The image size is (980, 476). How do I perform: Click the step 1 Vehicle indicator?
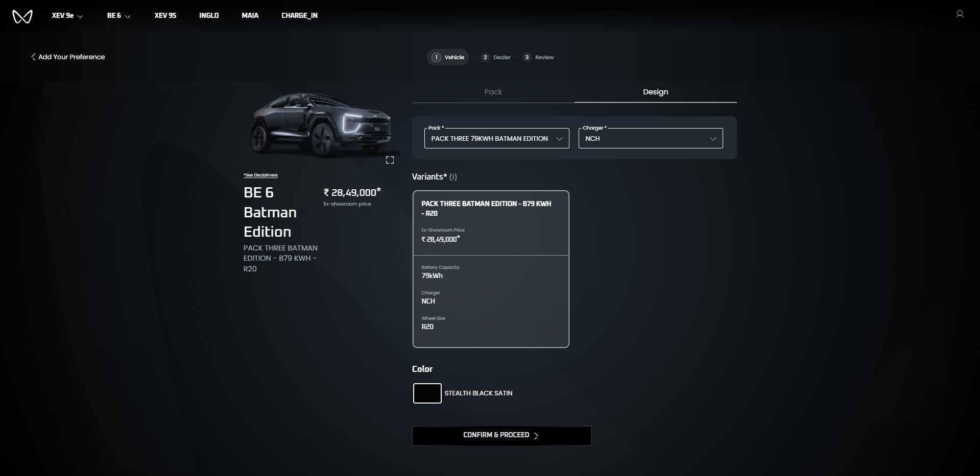448,57
